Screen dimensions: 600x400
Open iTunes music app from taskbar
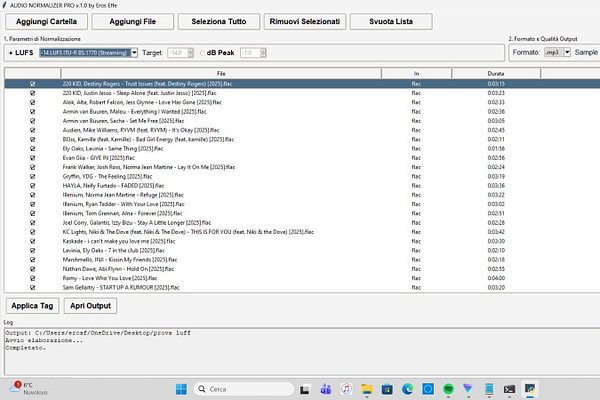tap(346, 389)
